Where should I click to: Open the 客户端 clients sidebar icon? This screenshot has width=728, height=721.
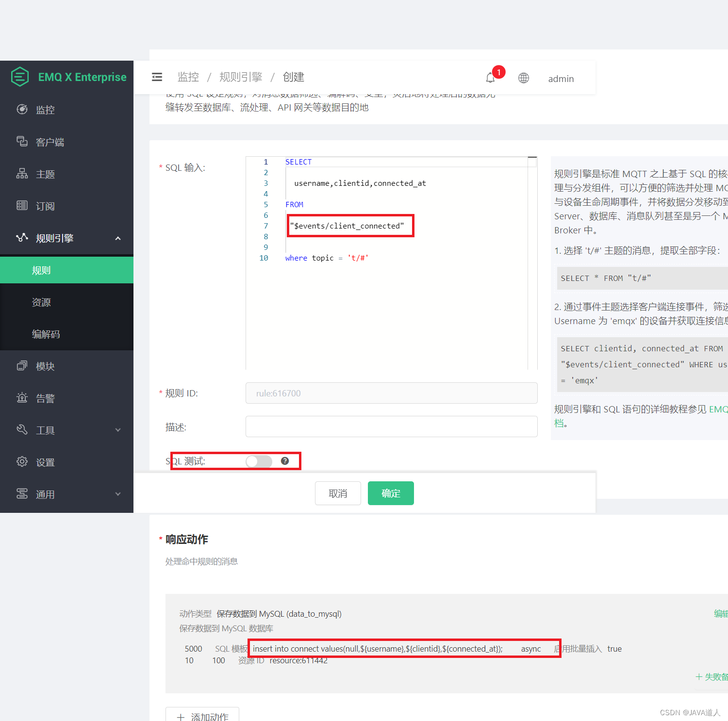pos(22,141)
